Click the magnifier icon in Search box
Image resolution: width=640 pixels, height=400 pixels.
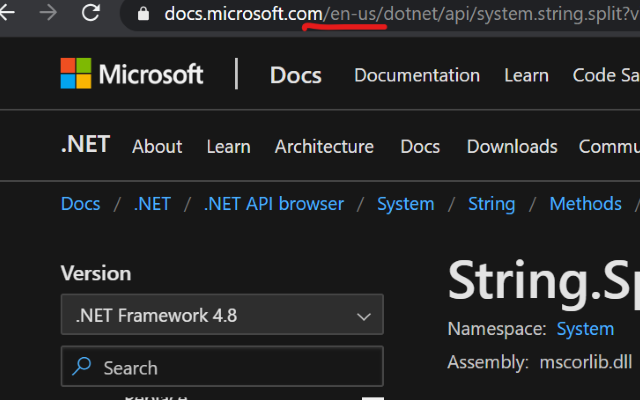[x=82, y=366]
